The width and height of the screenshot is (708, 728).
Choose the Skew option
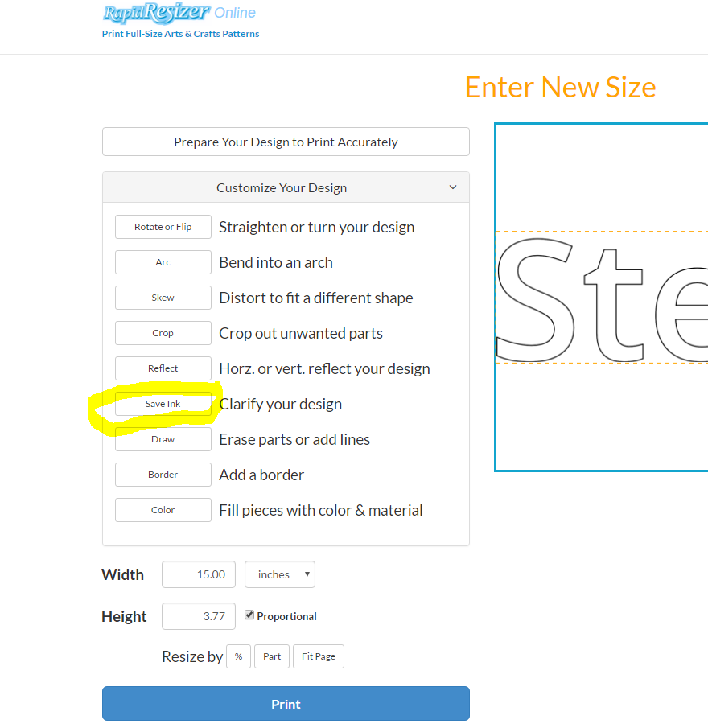(163, 298)
